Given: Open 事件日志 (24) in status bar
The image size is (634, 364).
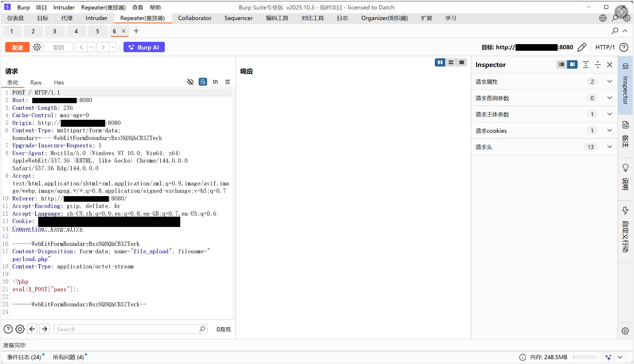Looking at the screenshot, I should click(x=24, y=357).
